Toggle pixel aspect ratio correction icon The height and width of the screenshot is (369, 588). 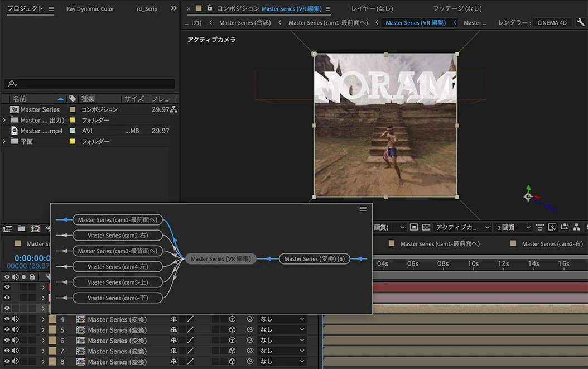click(539, 227)
